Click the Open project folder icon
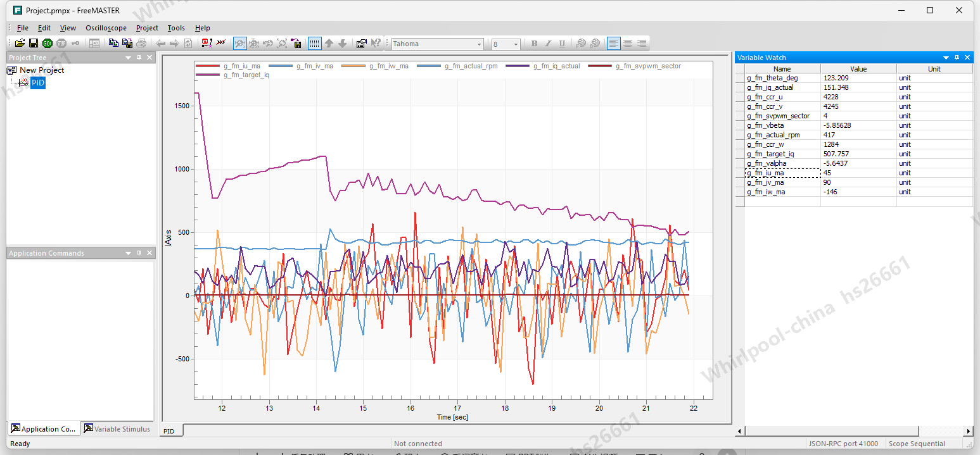980x455 pixels. point(20,44)
